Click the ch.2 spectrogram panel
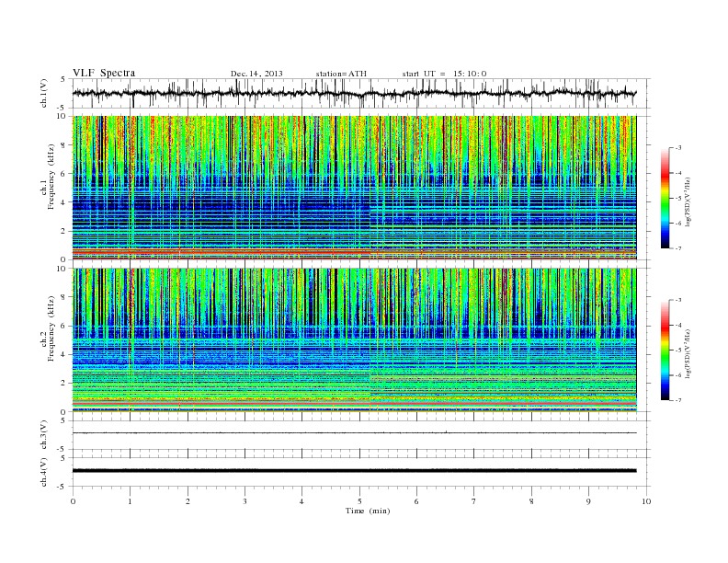Viewport: 728px width, 563px height. pos(354,340)
